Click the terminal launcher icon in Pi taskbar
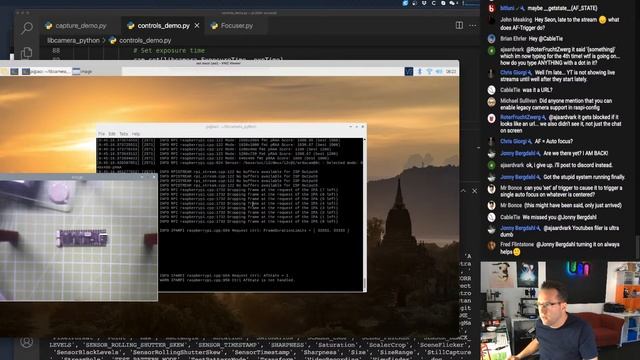 [14, 71]
